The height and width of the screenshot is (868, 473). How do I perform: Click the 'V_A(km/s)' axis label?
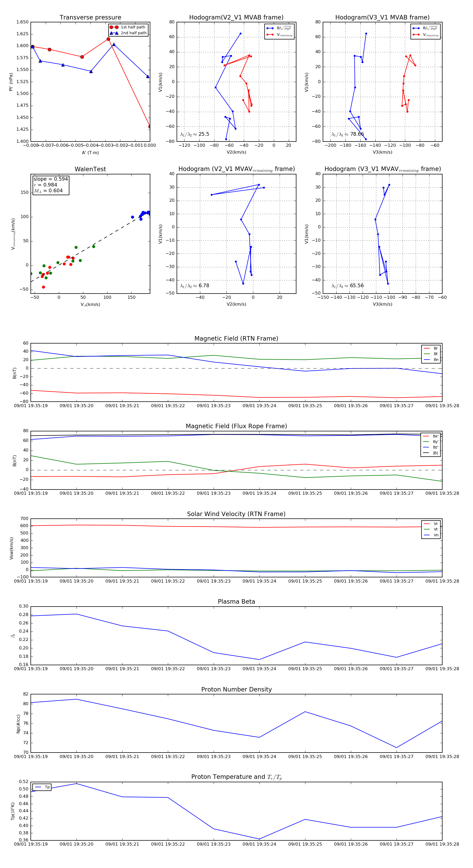coord(90,305)
